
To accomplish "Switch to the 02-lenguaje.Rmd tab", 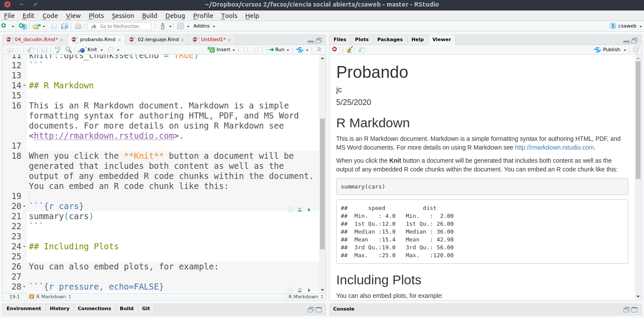I will pos(157,39).
